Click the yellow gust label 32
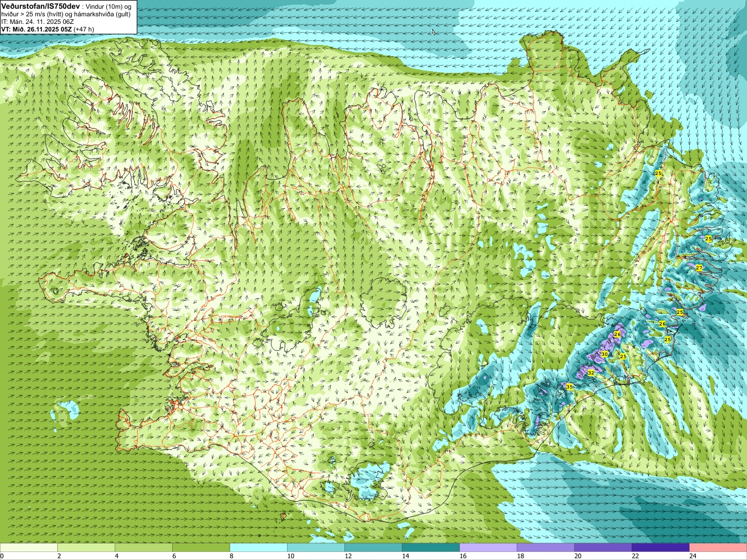The height and width of the screenshot is (560, 747). [x=591, y=373]
